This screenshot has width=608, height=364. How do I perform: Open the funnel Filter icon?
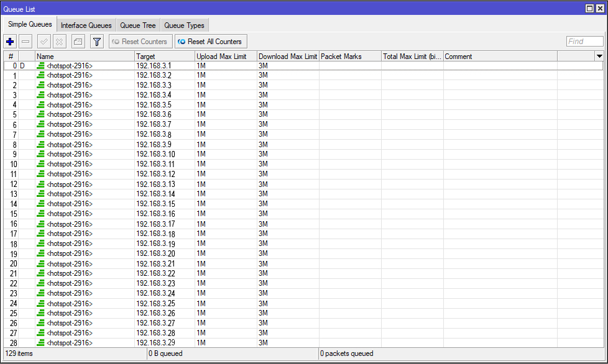(96, 42)
